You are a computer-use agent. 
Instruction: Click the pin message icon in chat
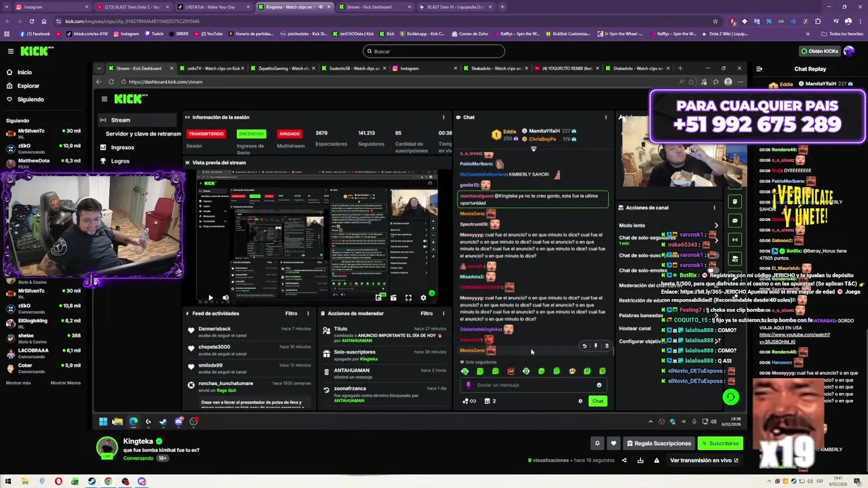(x=595, y=346)
